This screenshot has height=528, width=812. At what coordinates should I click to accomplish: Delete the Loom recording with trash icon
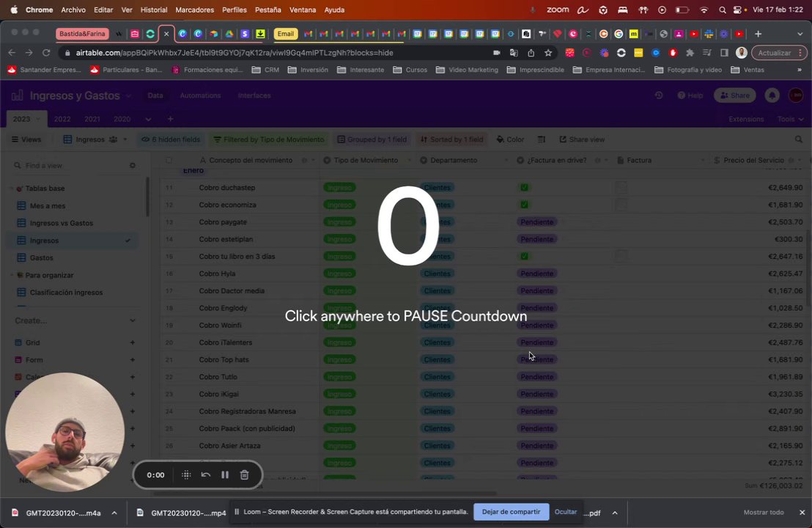coord(245,474)
